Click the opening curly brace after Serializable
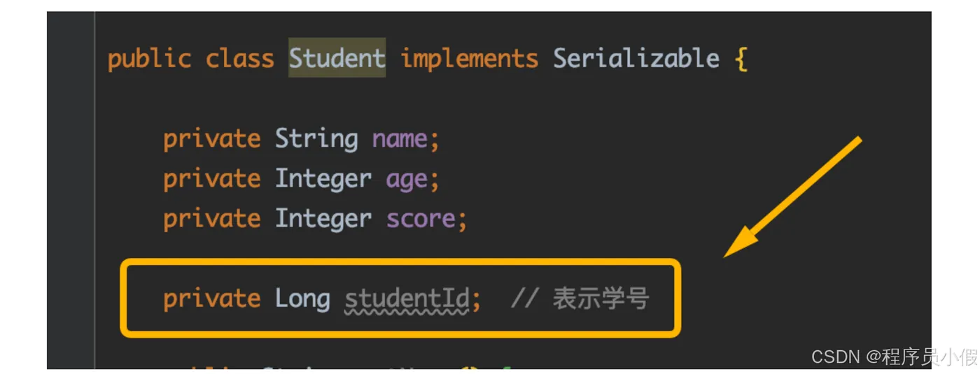This screenshot has height=374, width=980. coord(741,59)
